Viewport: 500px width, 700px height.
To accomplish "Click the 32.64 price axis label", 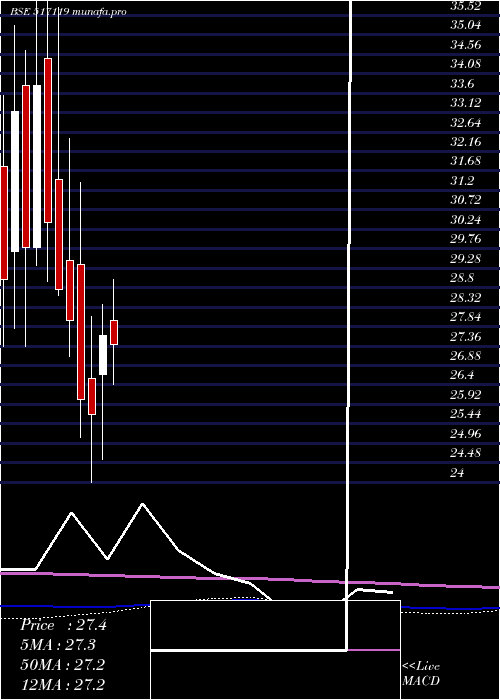I will 465,123.
